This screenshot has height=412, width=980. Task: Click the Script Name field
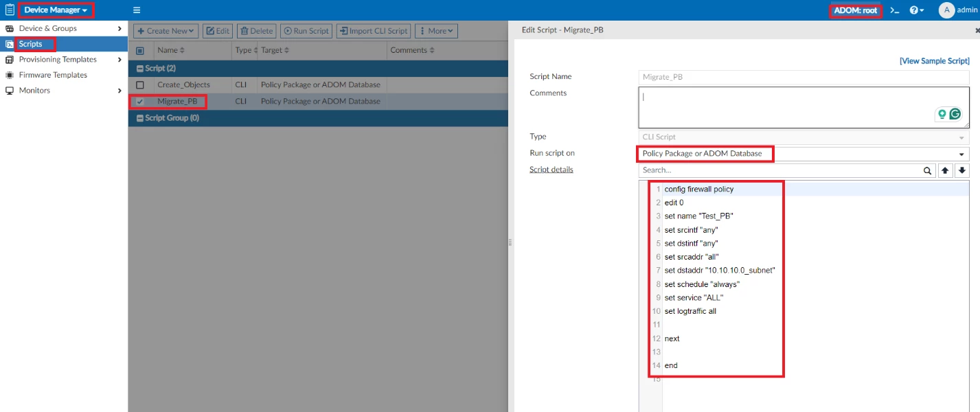coord(804,77)
